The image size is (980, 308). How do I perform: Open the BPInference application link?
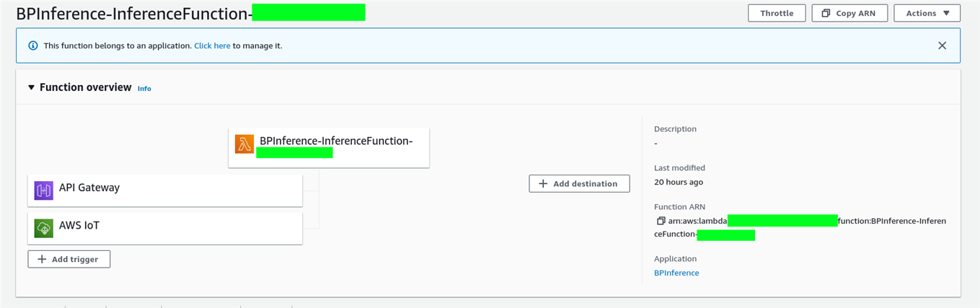(676, 273)
